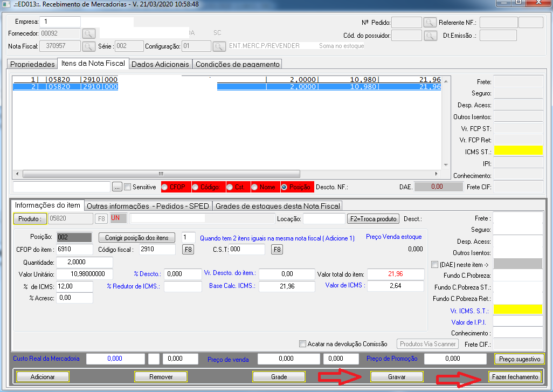553x392 pixels.
Task: Tick the (DAE) neste item checkbox
Action: click(436, 264)
